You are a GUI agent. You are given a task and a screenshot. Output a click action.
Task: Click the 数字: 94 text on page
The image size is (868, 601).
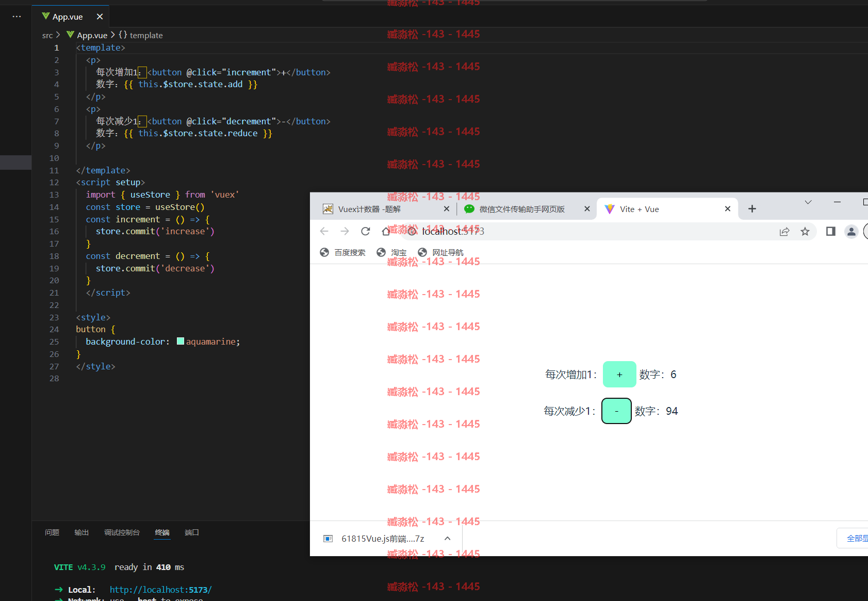[657, 411]
